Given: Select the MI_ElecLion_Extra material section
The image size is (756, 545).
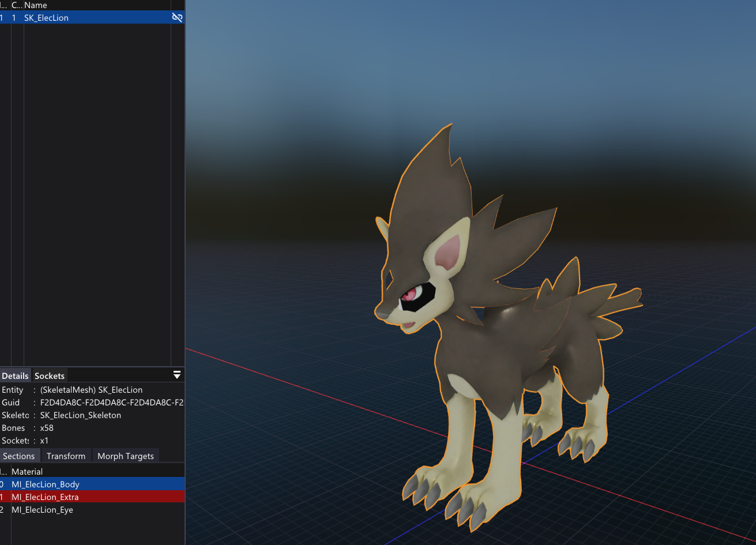Looking at the screenshot, I should click(x=92, y=497).
